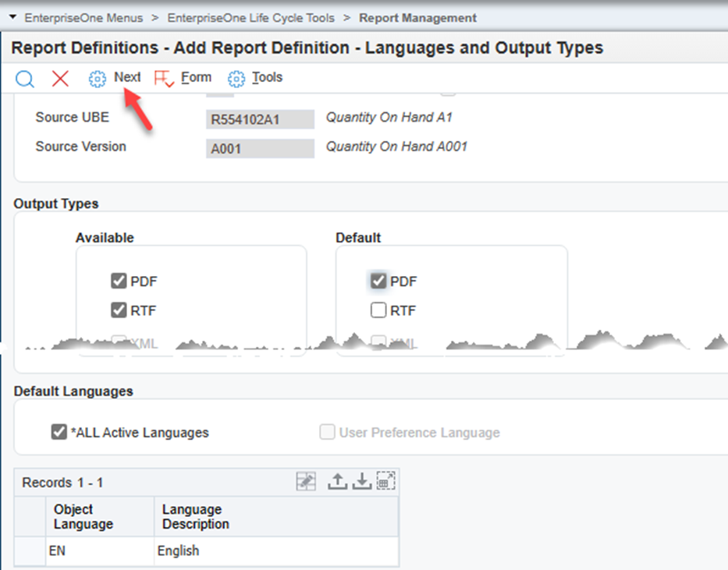The height and width of the screenshot is (570, 728).
Task: Click the gear icon beside Tools
Action: click(x=236, y=79)
